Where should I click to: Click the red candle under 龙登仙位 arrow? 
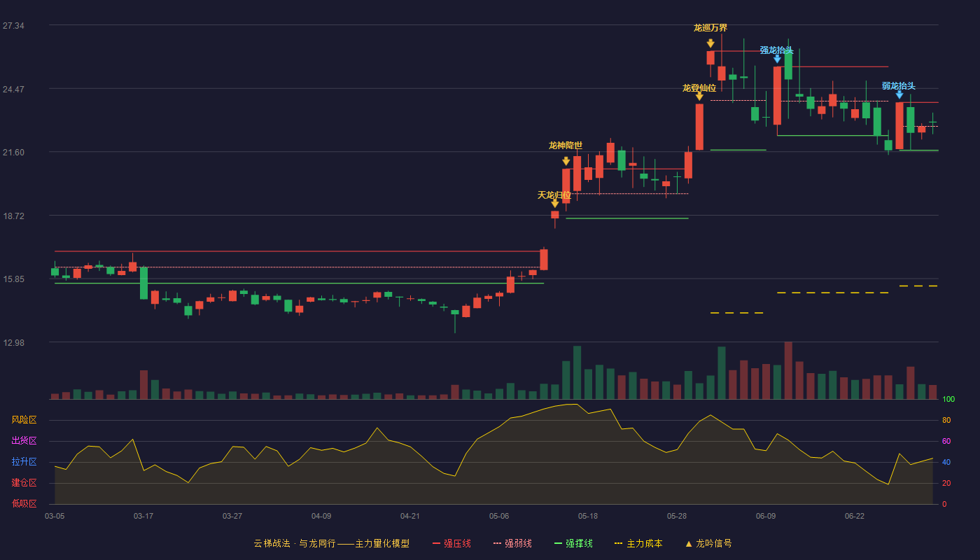click(x=699, y=127)
